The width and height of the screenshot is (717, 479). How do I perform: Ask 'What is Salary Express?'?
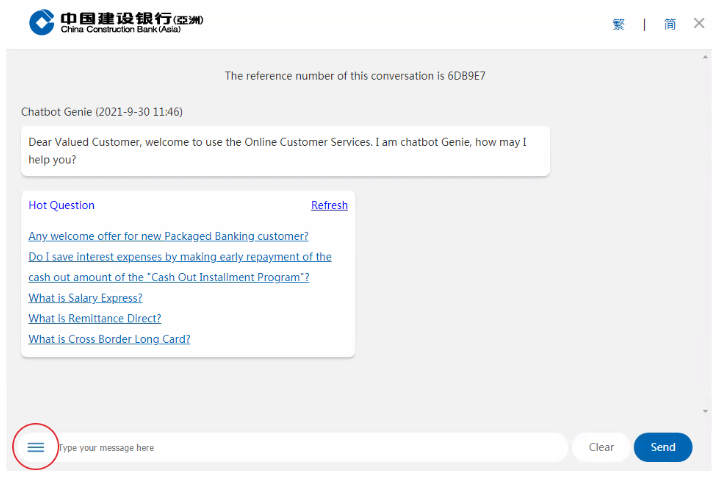point(85,298)
